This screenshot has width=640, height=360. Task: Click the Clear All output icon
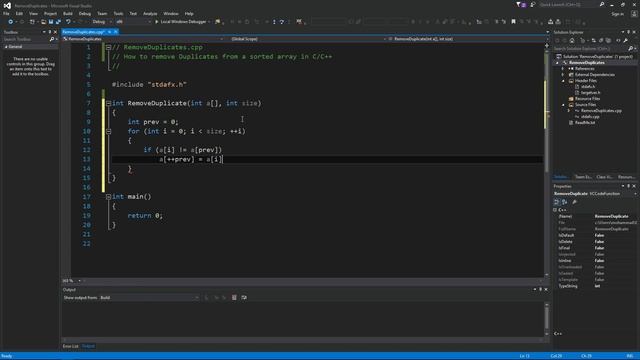[x=234, y=298]
